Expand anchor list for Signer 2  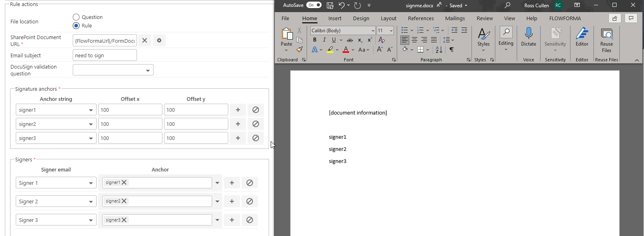217,201
